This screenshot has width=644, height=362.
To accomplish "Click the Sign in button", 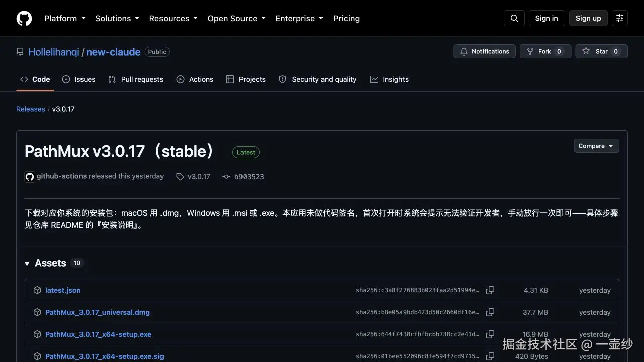I will (546, 18).
